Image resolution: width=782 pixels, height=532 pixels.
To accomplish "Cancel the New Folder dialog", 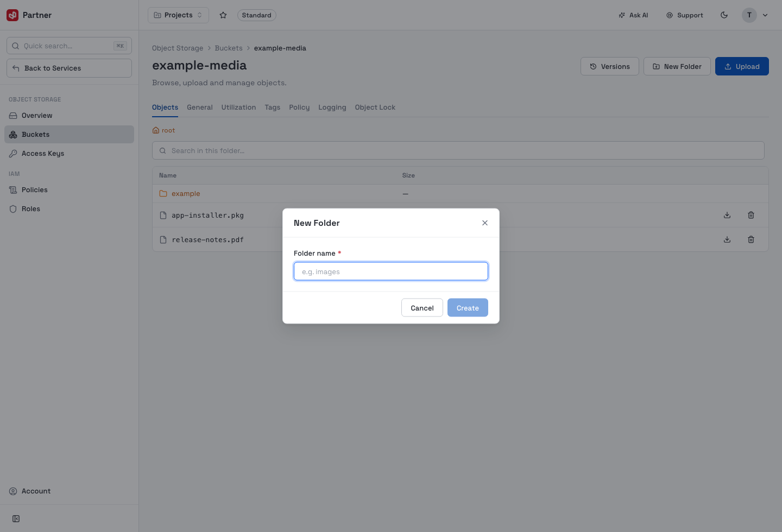I will point(422,308).
